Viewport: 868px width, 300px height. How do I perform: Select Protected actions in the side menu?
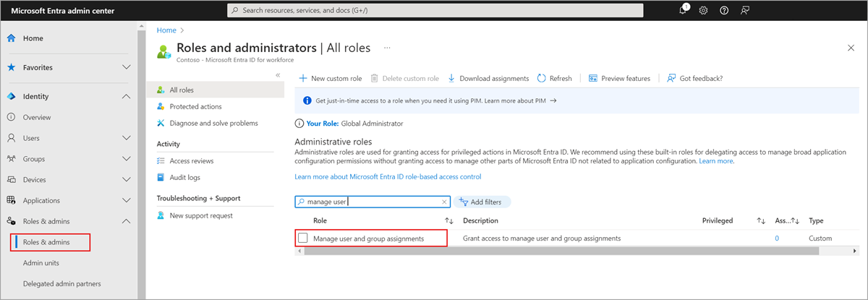click(x=195, y=107)
